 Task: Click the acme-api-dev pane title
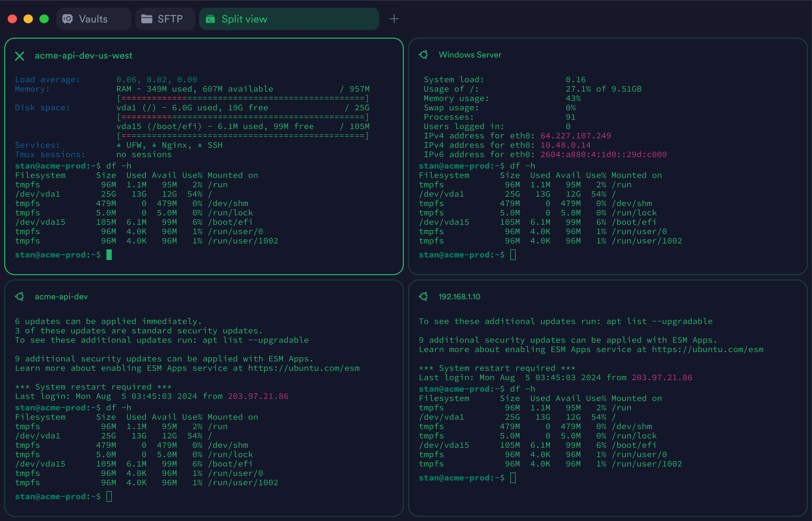click(x=61, y=297)
